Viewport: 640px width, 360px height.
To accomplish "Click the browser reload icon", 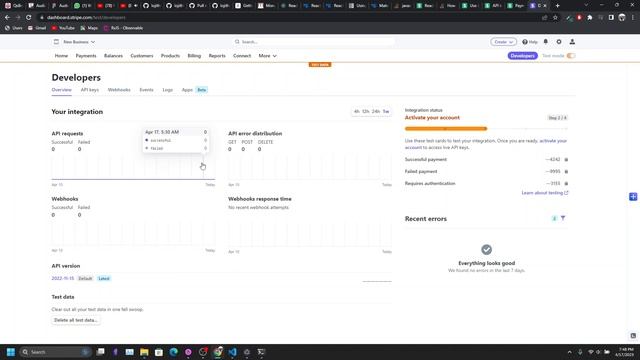I will click(x=29, y=18).
